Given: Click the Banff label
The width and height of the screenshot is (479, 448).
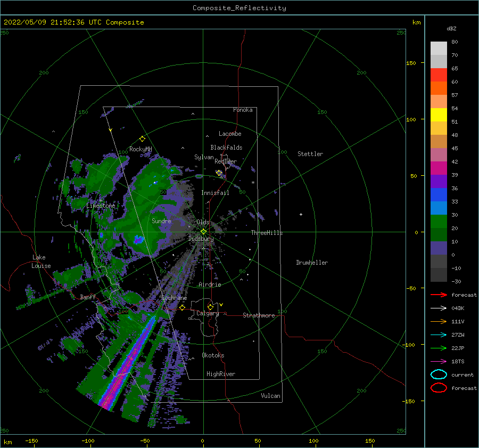Looking at the screenshot, I should point(88,297).
